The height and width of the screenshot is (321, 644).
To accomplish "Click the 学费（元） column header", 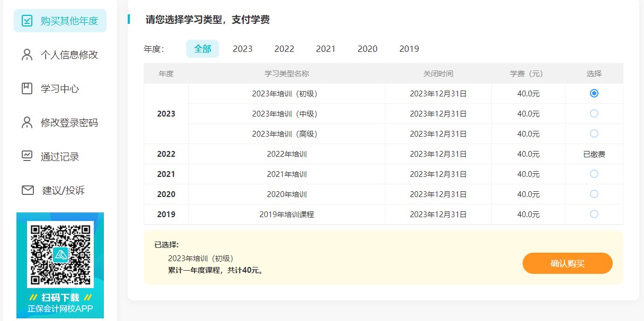I will click(528, 74).
